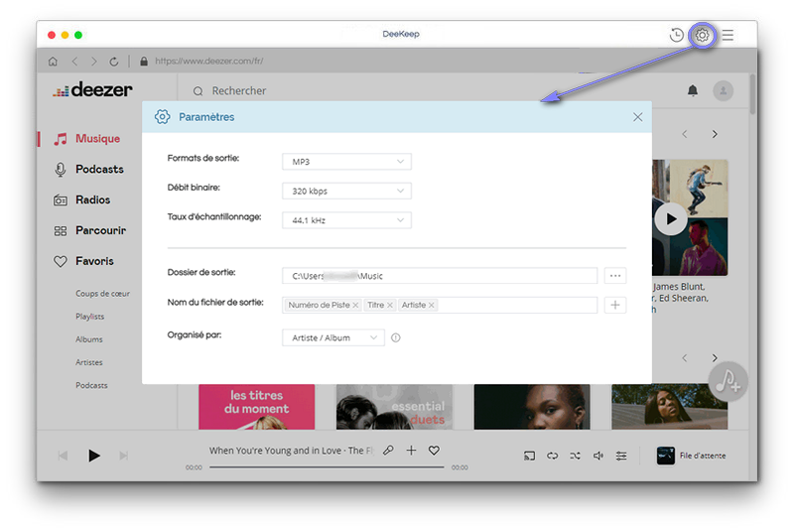Open essential duets playlist thumbnail
This screenshot has height=532, width=794.
[x=394, y=407]
